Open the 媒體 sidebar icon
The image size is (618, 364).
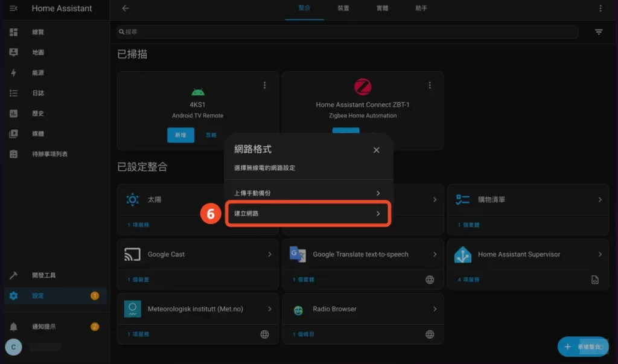coord(13,133)
